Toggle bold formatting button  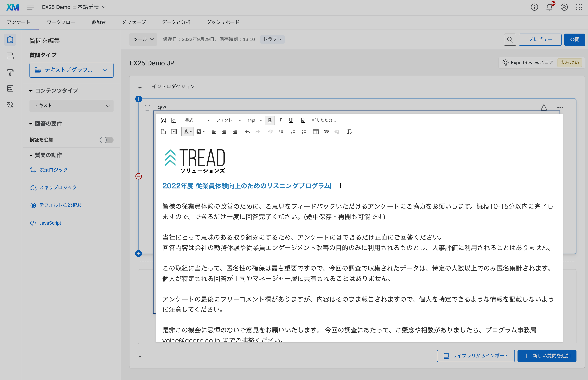click(270, 120)
